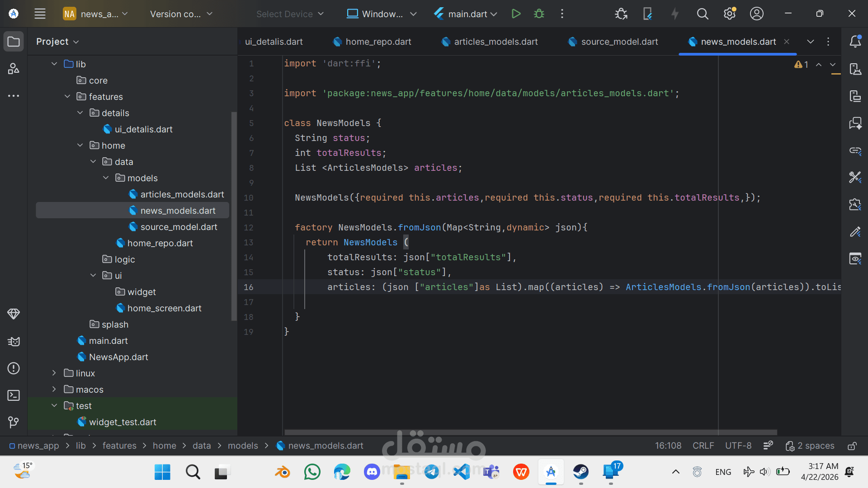
Task: Open Notifications bell in right sidebar
Action: click(855, 42)
